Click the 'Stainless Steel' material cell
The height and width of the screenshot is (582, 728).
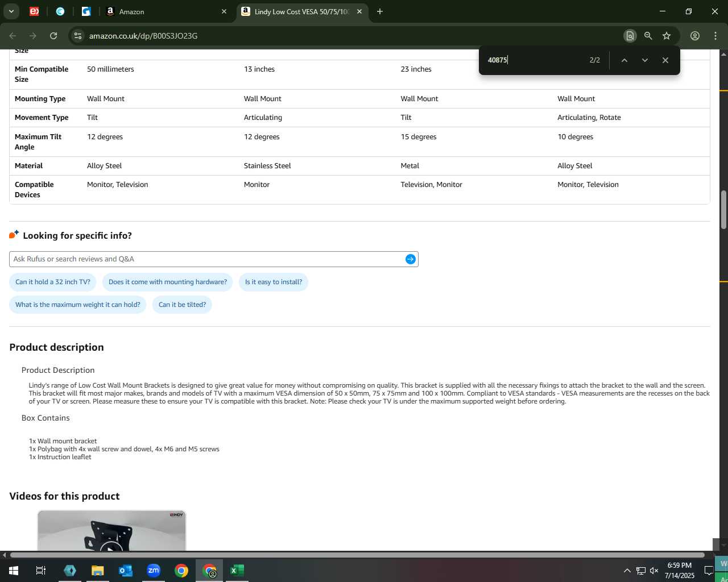click(267, 166)
